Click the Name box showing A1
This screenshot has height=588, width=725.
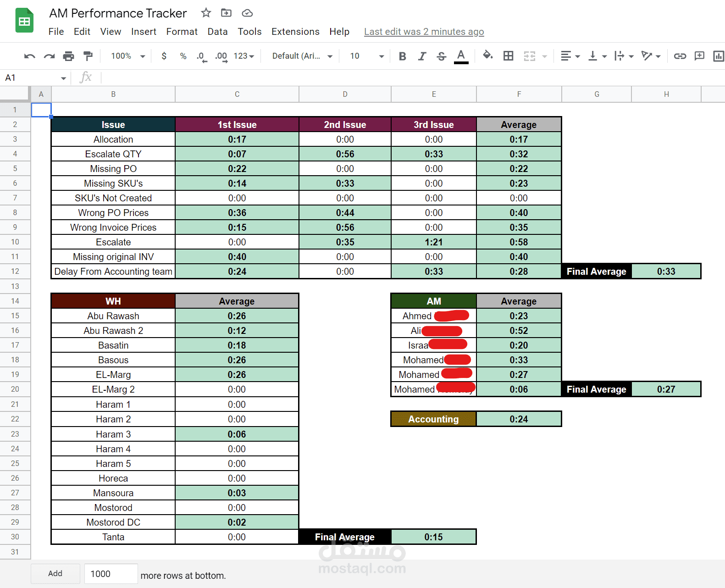(35, 78)
